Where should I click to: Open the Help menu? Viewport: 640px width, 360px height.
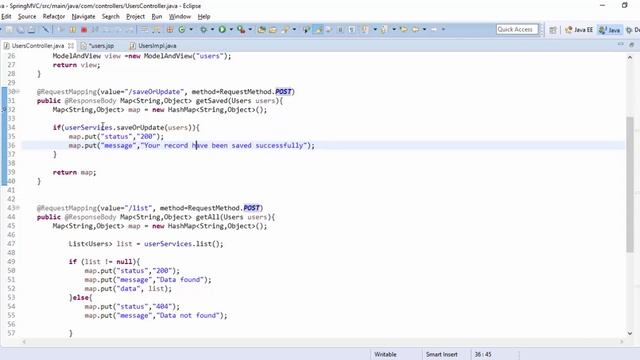coord(204,17)
